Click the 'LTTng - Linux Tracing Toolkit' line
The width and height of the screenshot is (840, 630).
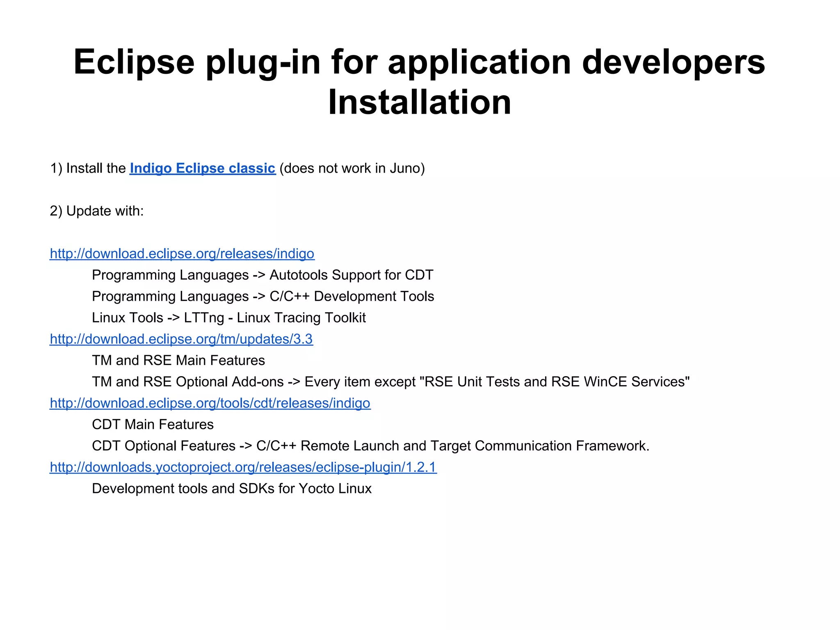(274, 318)
